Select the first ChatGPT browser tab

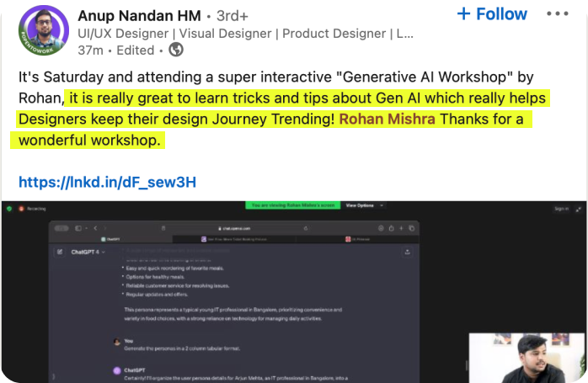pyautogui.click(x=112, y=239)
